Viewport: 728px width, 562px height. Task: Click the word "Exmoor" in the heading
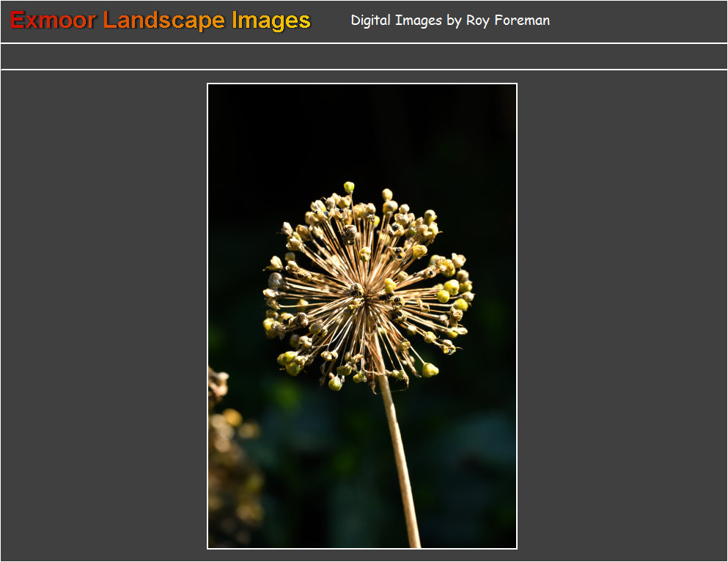coord(53,21)
